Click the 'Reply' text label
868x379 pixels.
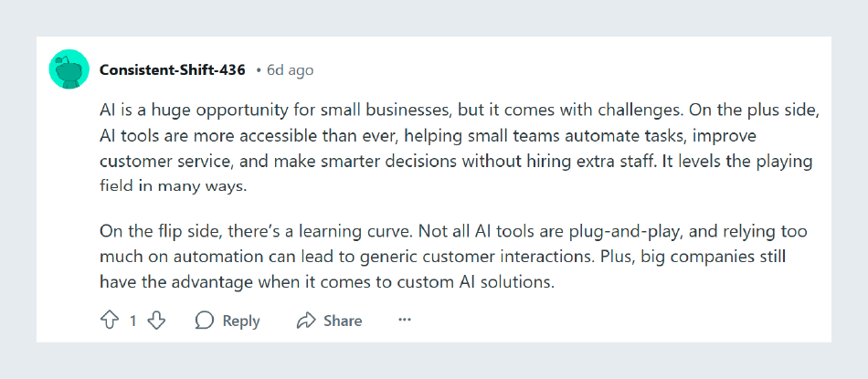click(x=241, y=321)
